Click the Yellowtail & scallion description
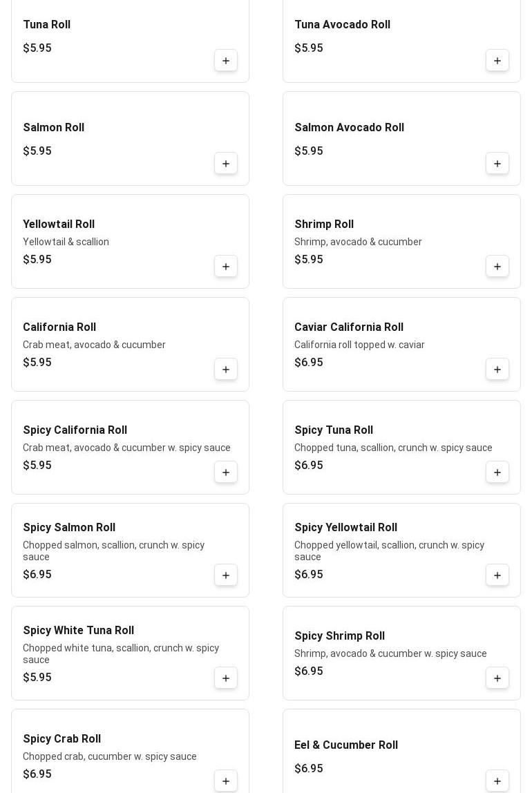The height and width of the screenshot is (793, 532). [66, 242]
